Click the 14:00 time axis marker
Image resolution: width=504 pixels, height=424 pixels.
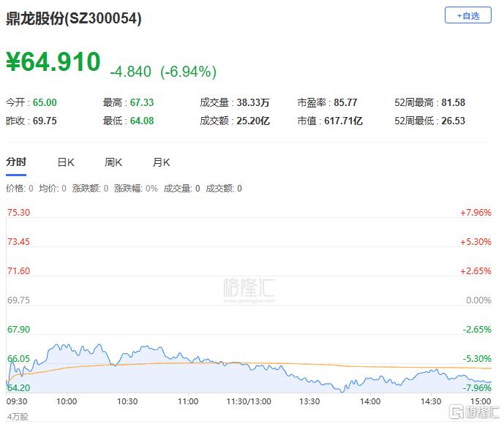click(x=370, y=401)
